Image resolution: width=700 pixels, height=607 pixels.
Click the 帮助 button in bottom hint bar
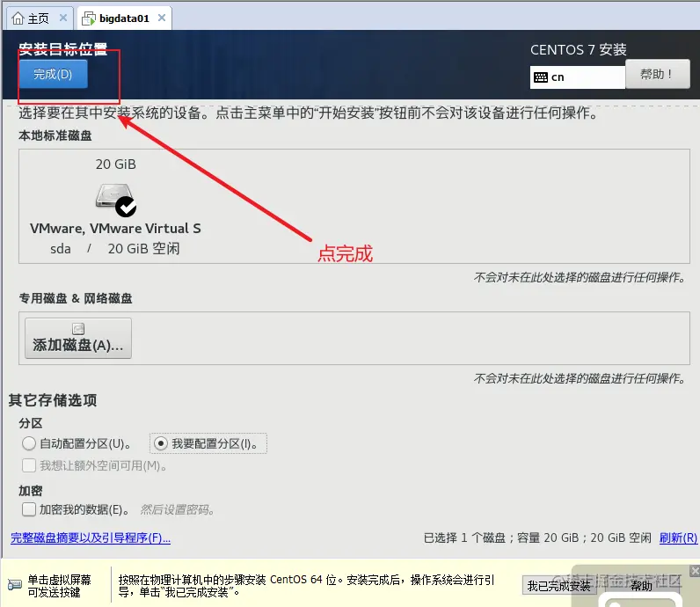tap(640, 586)
